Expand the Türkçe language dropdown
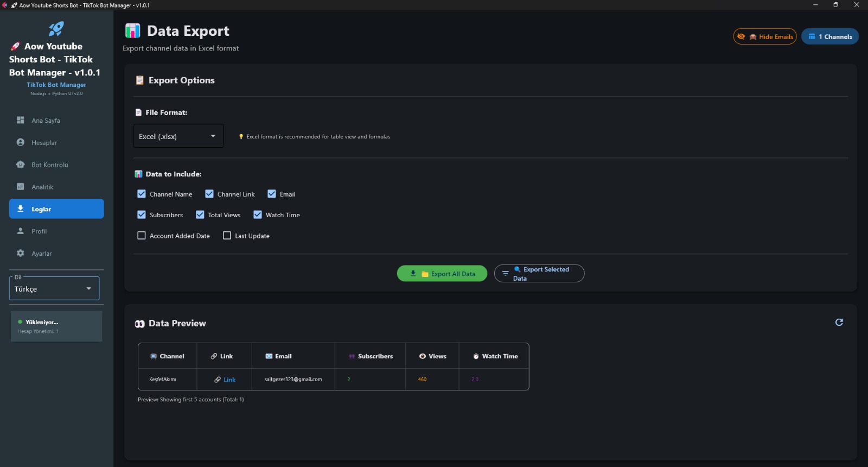The height and width of the screenshot is (467, 868). pyautogui.click(x=54, y=289)
